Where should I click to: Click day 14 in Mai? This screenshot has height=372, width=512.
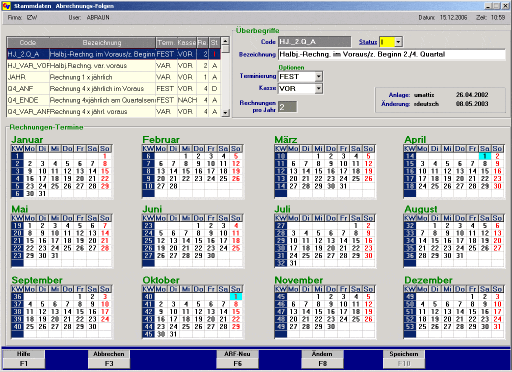105,233
